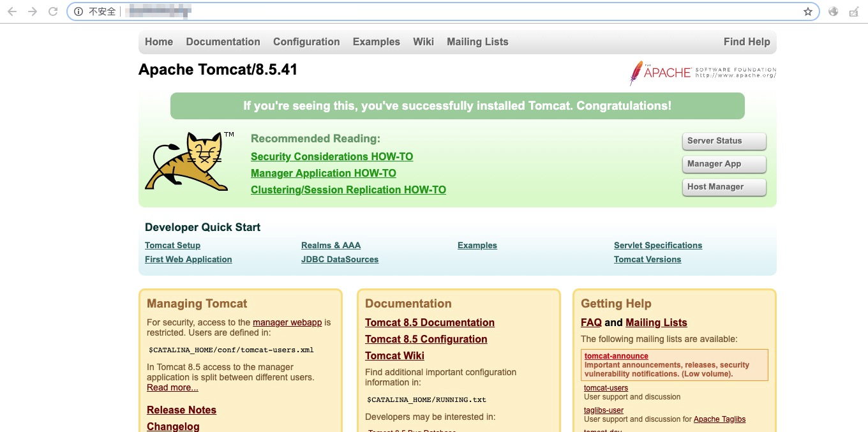Open the JDBC DataSources link
This screenshot has width=868, height=432.
click(x=340, y=260)
